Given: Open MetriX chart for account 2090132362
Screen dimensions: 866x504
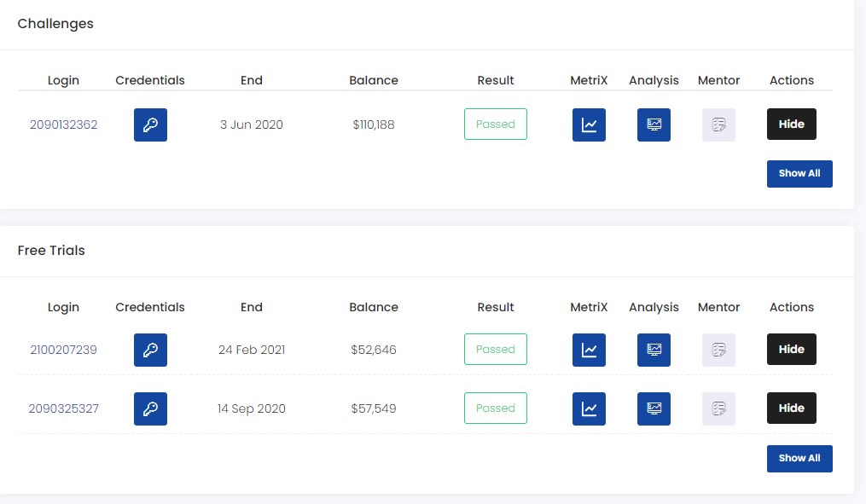Looking at the screenshot, I should coord(589,125).
